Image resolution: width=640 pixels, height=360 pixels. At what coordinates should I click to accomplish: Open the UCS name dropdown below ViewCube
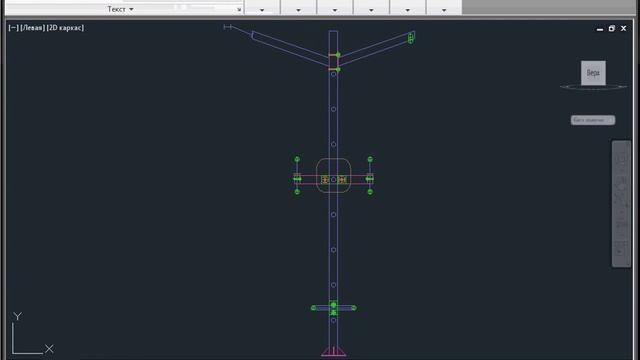pyautogui.click(x=593, y=120)
